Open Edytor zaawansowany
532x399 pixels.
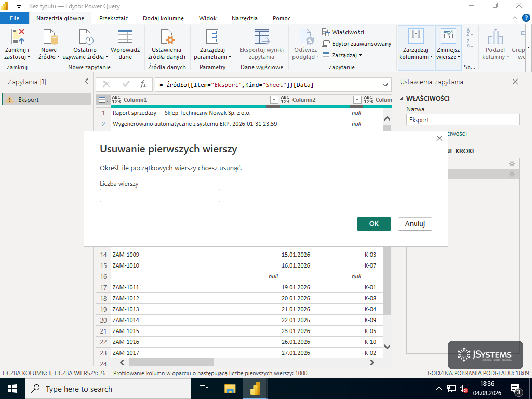[356, 44]
